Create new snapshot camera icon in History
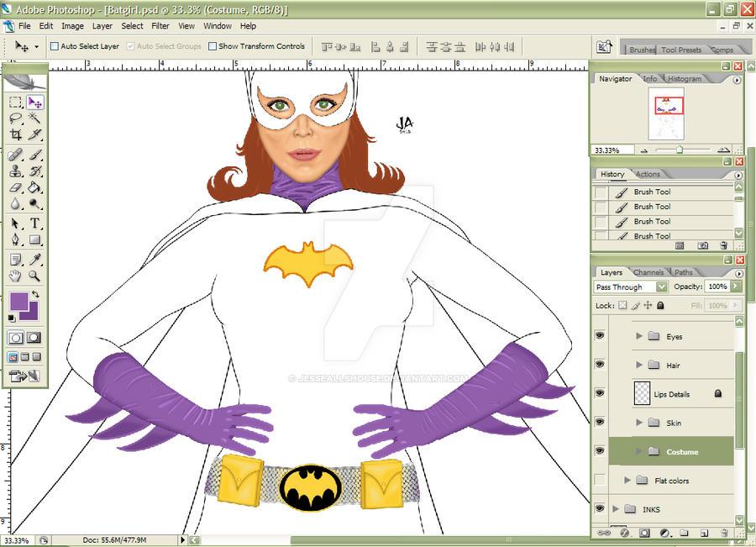This screenshot has width=756, height=547. pos(703,245)
